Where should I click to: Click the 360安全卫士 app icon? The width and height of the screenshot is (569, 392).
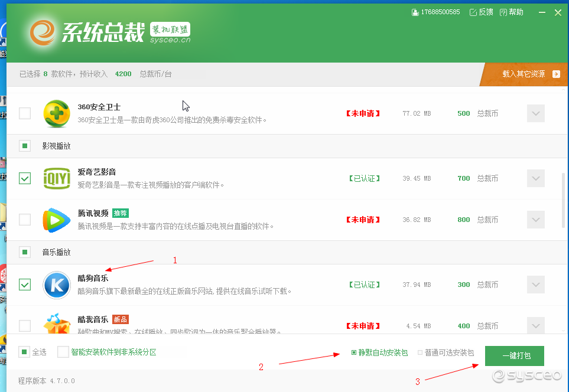(x=57, y=113)
